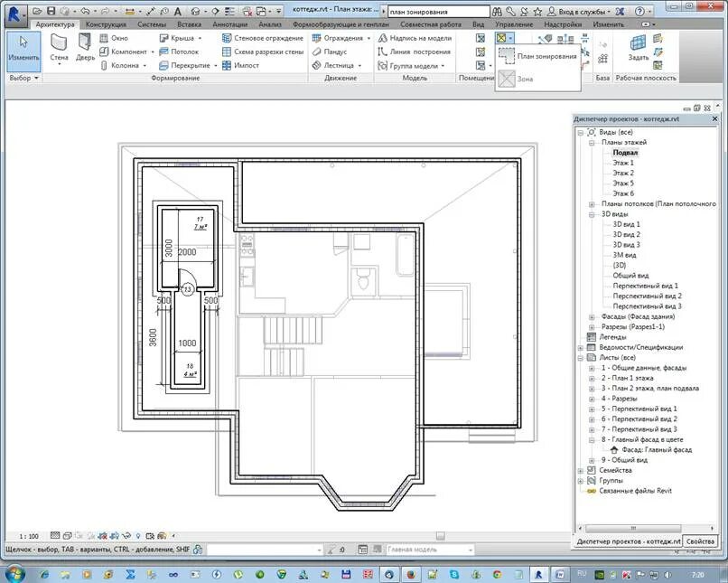Click Стеновое ограждение curtain system tool
The width and height of the screenshot is (728, 583).
point(263,38)
